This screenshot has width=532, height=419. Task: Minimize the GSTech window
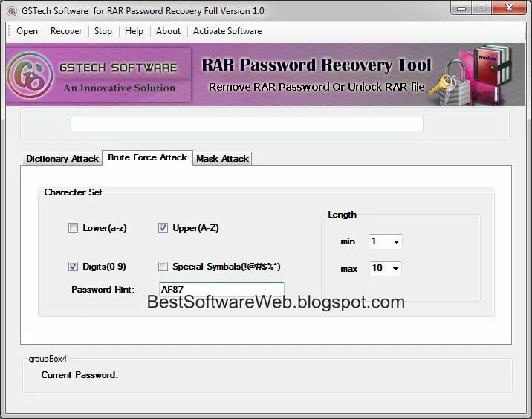click(x=461, y=8)
